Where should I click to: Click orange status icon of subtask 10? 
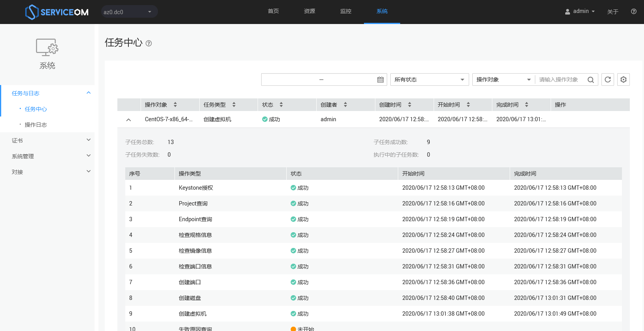pos(293,329)
